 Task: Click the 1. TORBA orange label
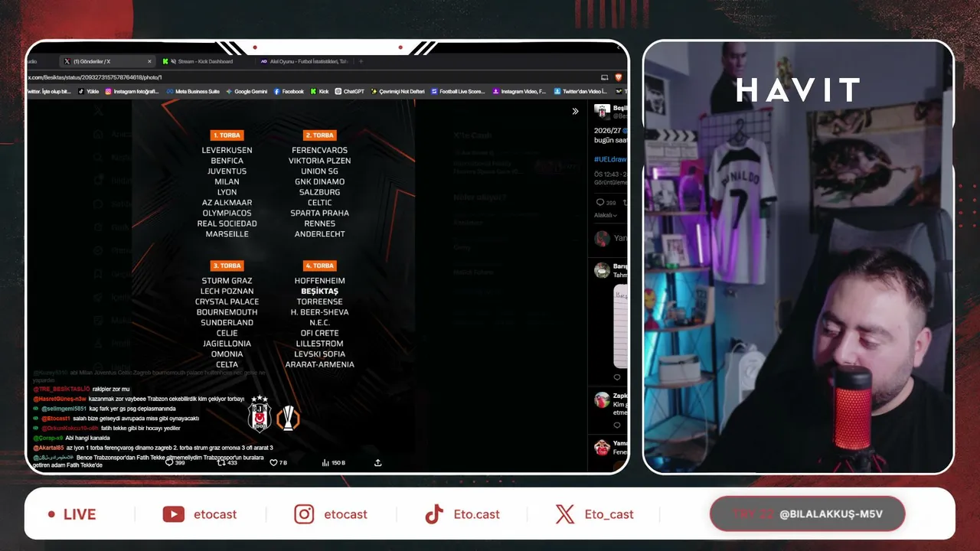pos(227,135)
